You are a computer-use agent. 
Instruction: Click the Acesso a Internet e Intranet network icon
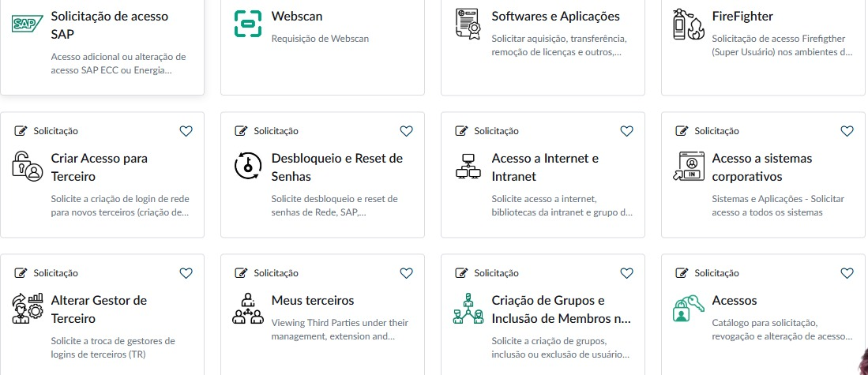[x=468, y=167]
